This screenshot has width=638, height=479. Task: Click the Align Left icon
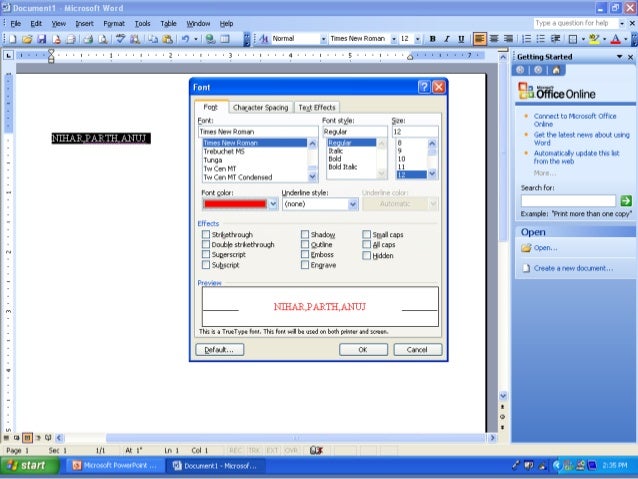click(x=480, y=39)
